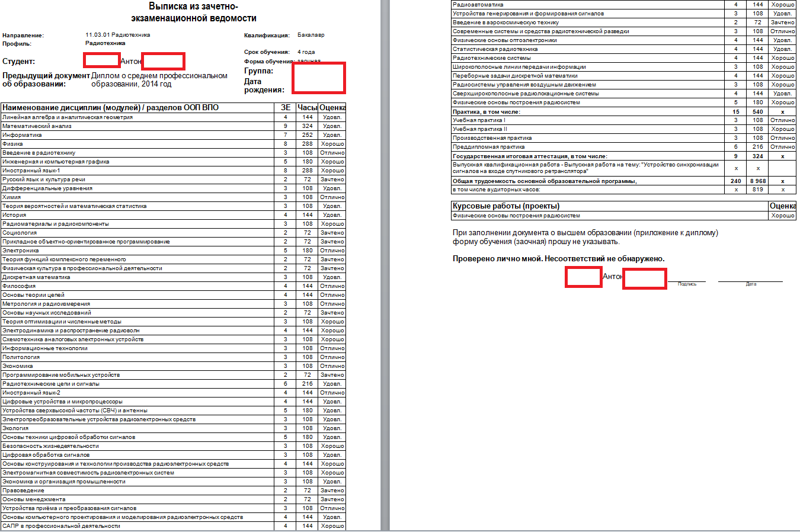Click "Общая трудоемкость основной образовательной программы" row
Image resolution: width=800 pixels, height=532 pixels.
coord(623,181)
